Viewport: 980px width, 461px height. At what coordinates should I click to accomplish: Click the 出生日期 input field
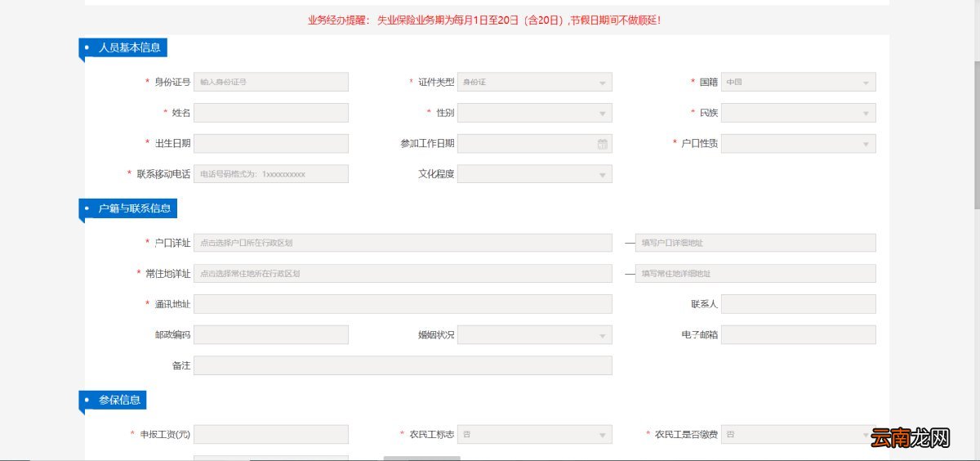click(271, 144)
